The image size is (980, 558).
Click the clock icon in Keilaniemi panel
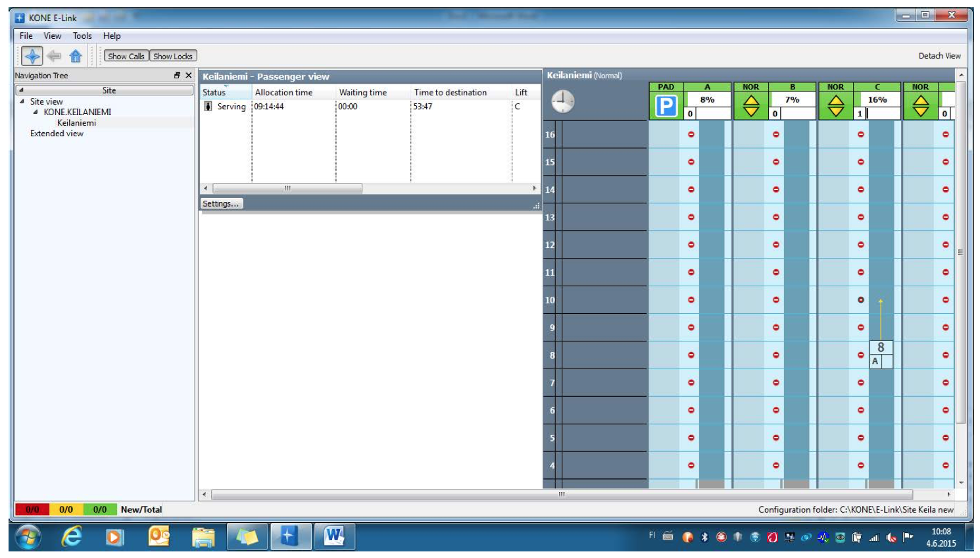click(x=562, y=101)
